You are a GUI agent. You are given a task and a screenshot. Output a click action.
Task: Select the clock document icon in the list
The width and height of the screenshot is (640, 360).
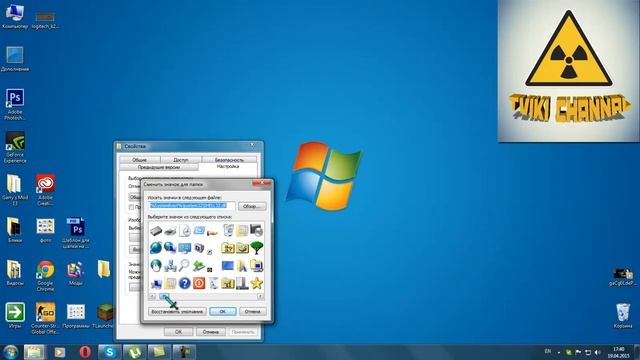click(185, 231)
